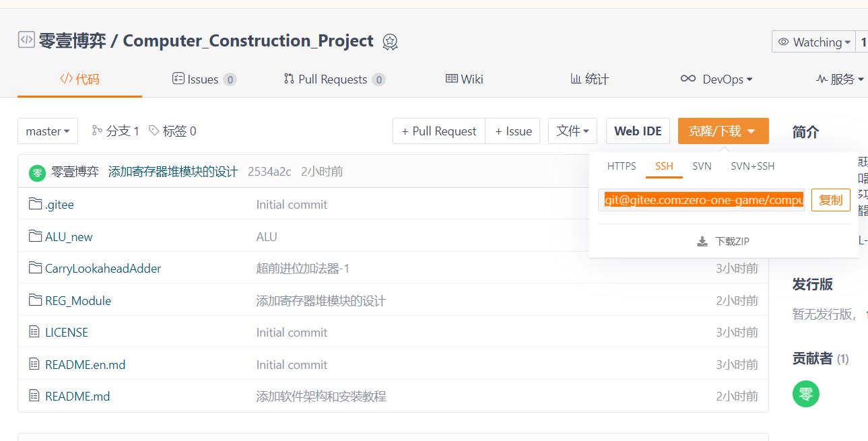
Task: Click the 添加软件架构和安装教程 commit message
Action: pos(321,397)
